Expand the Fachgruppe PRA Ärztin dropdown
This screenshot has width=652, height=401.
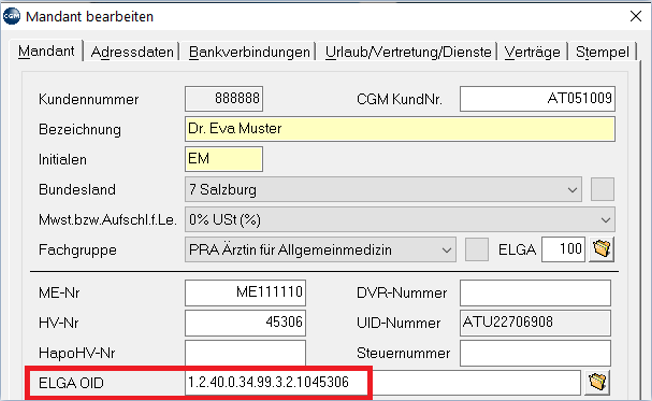[x=320, y=250]
